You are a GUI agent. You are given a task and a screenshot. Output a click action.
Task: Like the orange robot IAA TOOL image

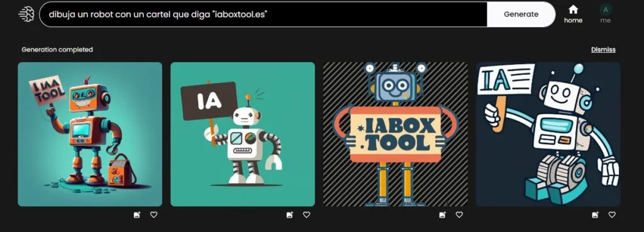tap(153, 215)
